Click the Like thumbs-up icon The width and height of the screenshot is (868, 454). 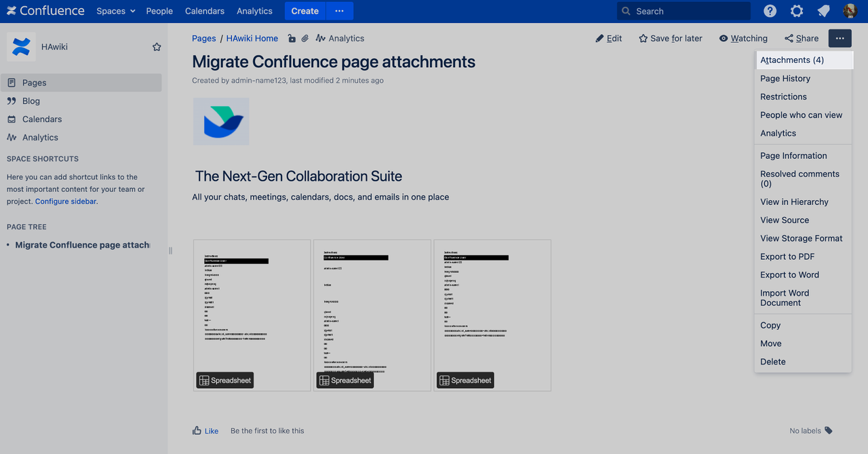(195, 430)
